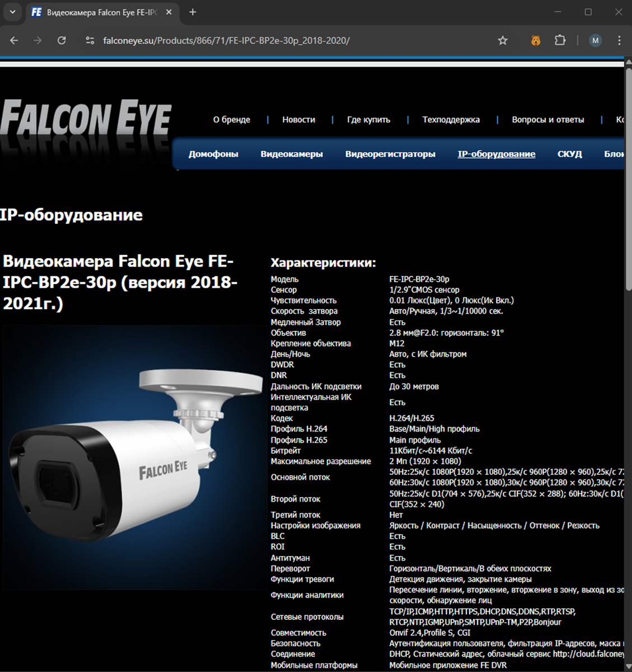Bookmark this page with the star icon
The height and width of the screenshot is (672, 632).
pyautogui.click(x=503, y=40)
